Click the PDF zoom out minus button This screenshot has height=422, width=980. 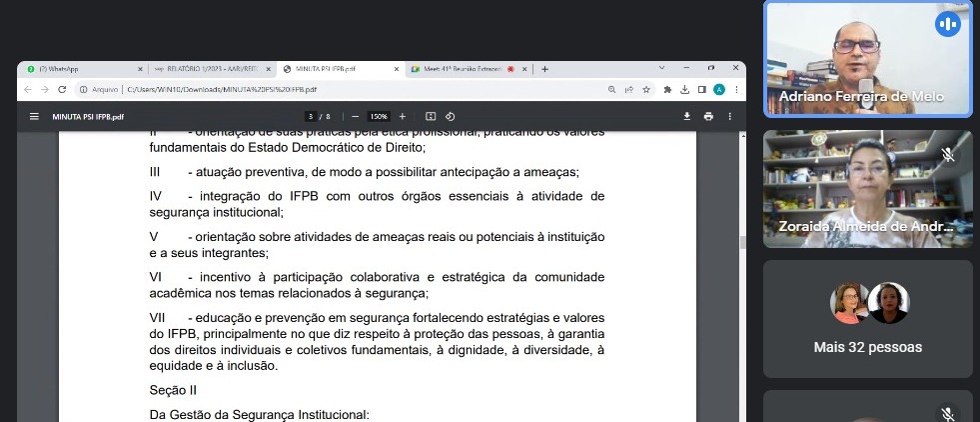[x=355, y=116]
